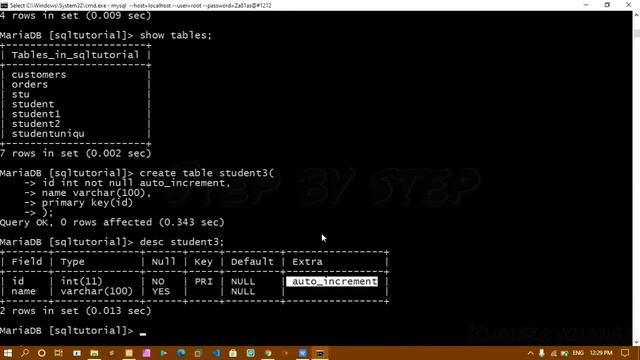The width and height of the screenshot is (640, 360).
Task: Click the 'create table student3(' text
Action: [207, 173]
